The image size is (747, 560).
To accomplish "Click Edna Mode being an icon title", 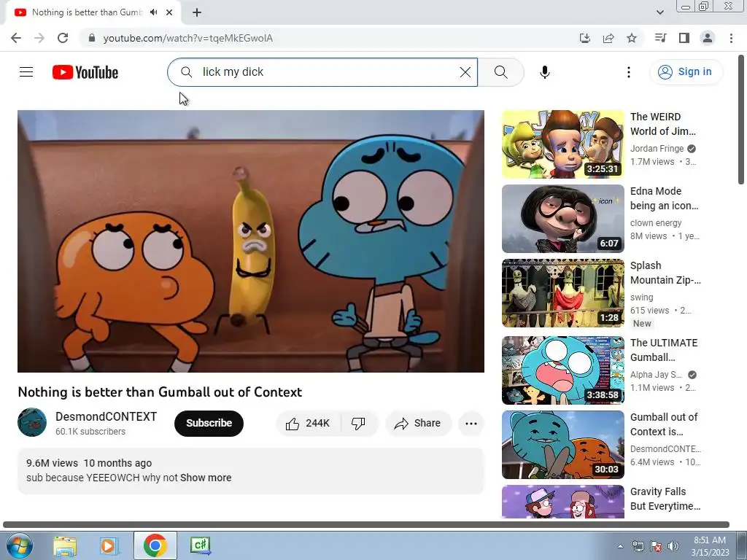I will tap(664, 198).
